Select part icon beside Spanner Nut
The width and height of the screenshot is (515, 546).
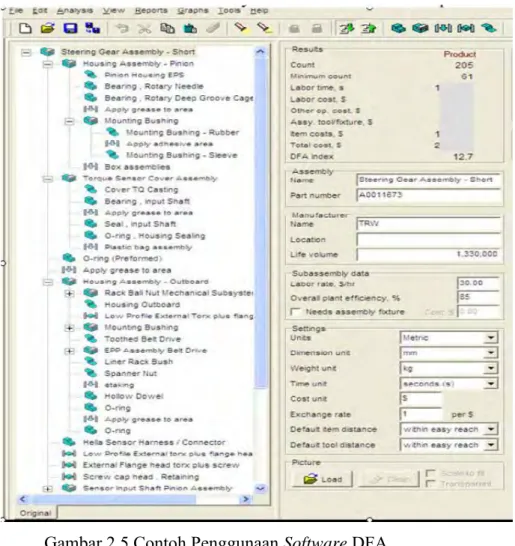click(91, 373)
